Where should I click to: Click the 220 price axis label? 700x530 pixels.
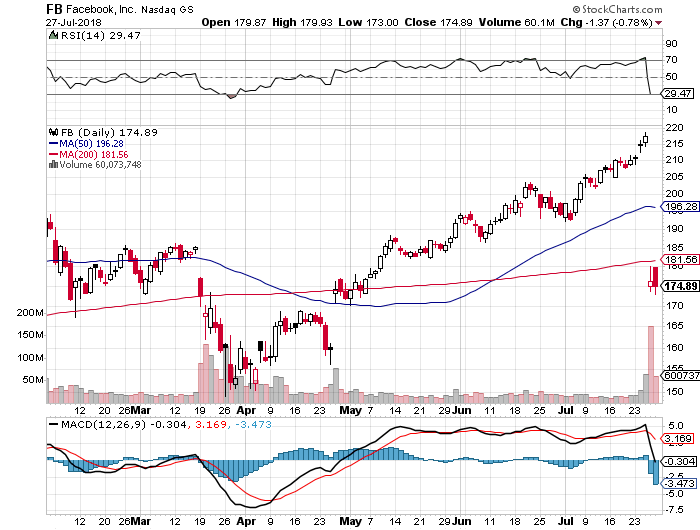(x=674, y=128)
